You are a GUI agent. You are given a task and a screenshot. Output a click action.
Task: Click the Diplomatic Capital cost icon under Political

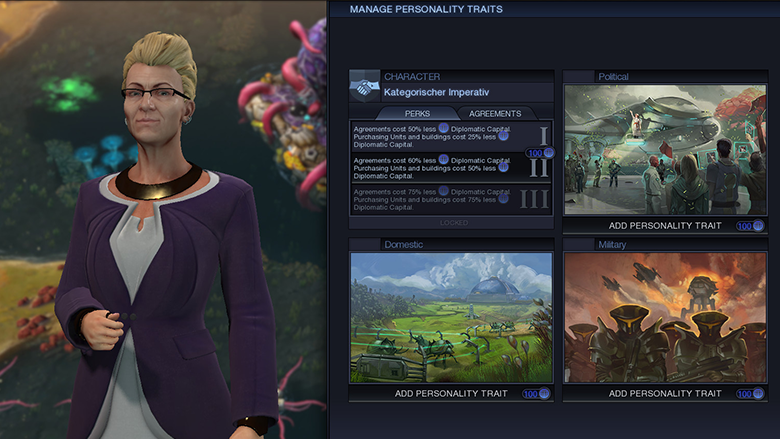tap(758, 226)
